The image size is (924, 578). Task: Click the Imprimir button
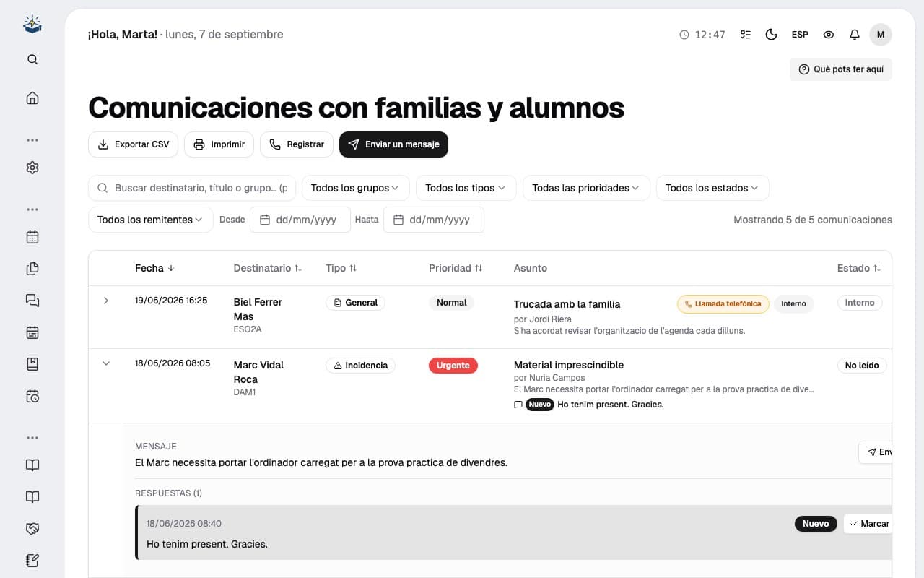pyautogui.click(x=219, y=144)
